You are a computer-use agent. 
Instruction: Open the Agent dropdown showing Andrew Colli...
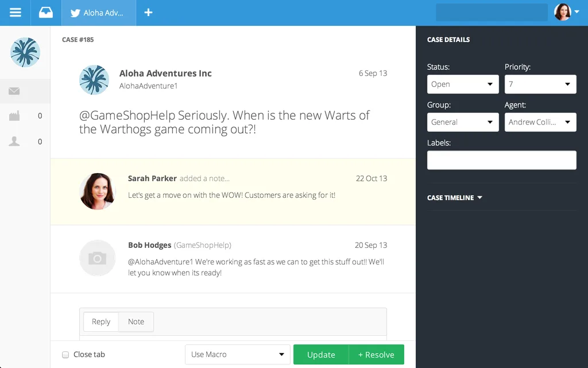point(540,122)
